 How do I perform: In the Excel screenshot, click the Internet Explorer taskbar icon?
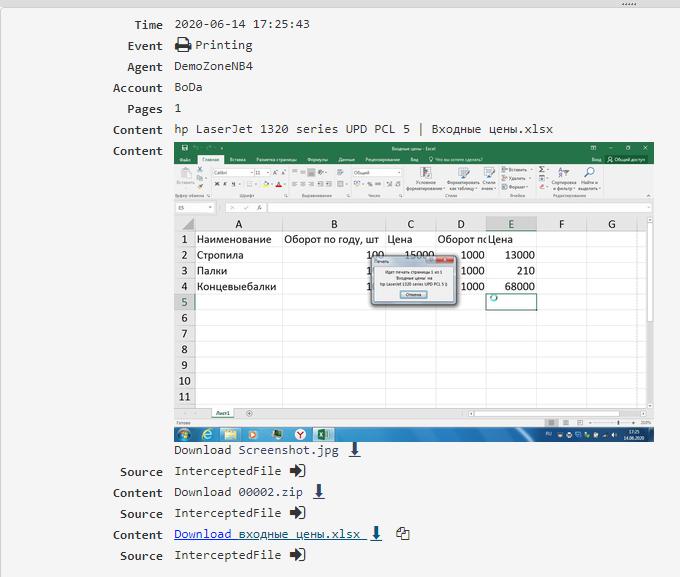207,434
